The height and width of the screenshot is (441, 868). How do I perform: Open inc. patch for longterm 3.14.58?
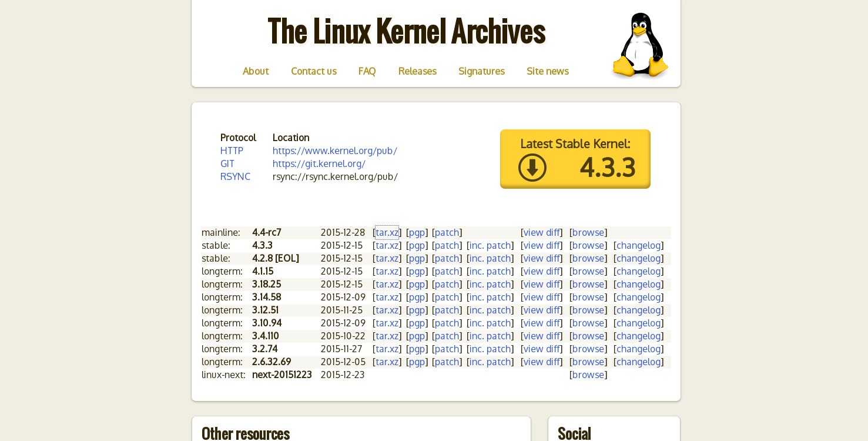point(490,297)
